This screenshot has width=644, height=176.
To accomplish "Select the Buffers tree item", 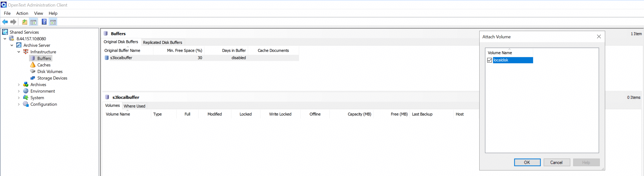I will click(x=44, y=58).
